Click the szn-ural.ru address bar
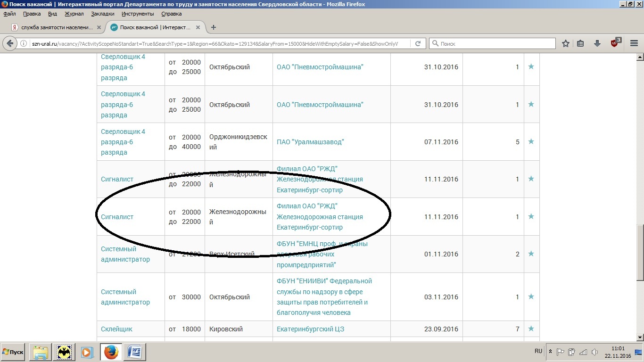 coord(215,43)
